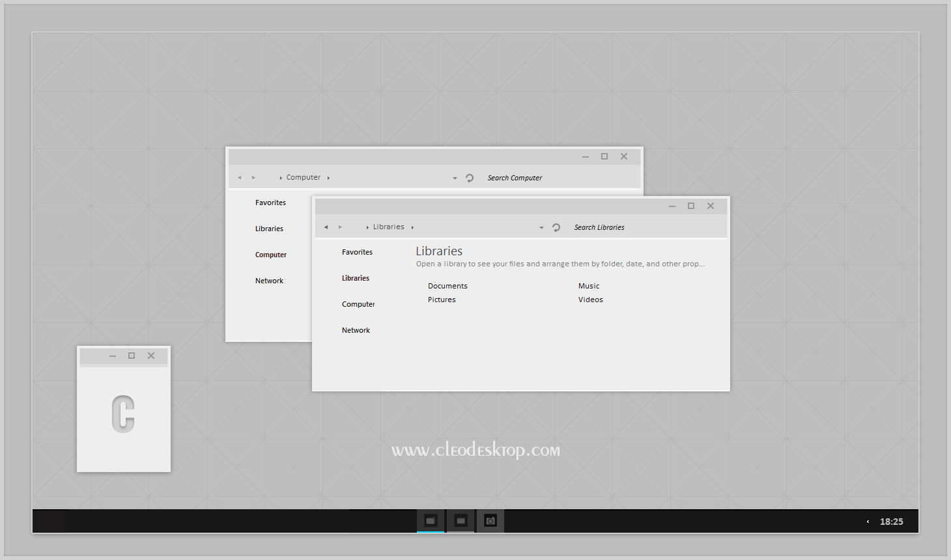Viewport: 951px width, 560px height.
Task: Expand root arrow before Computer breadcrumb
Action: [281, 178]
